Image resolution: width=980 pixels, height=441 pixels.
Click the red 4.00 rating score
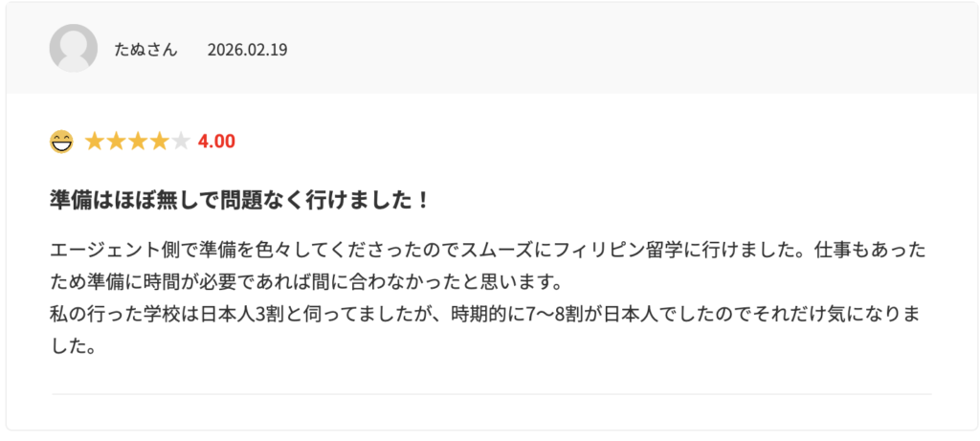216,142
